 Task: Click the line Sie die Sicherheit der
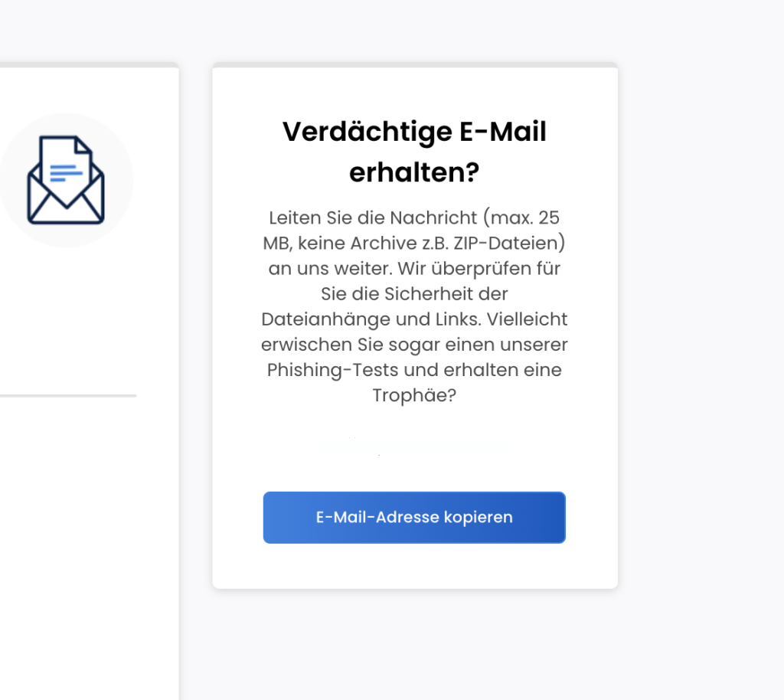click(x=414, y=293)
